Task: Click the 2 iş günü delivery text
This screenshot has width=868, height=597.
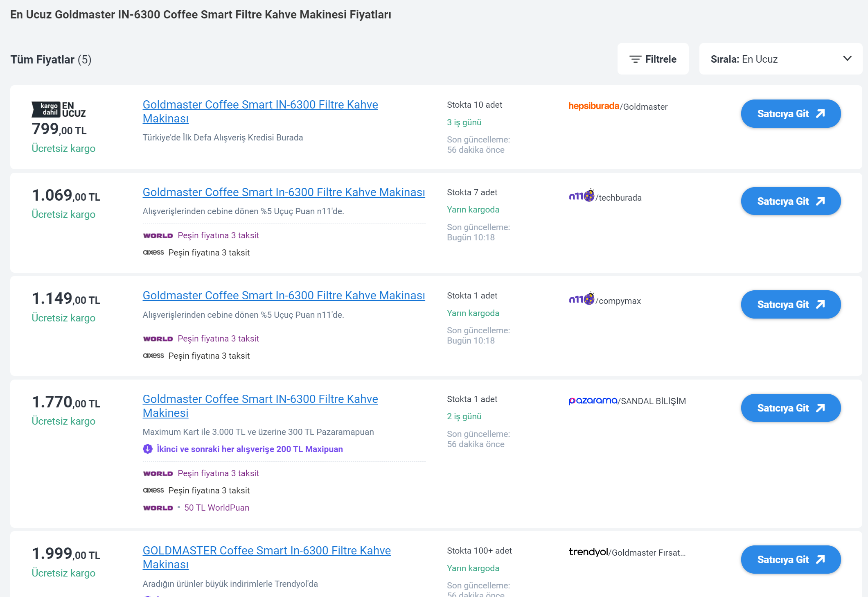Action: click(464, 416)
